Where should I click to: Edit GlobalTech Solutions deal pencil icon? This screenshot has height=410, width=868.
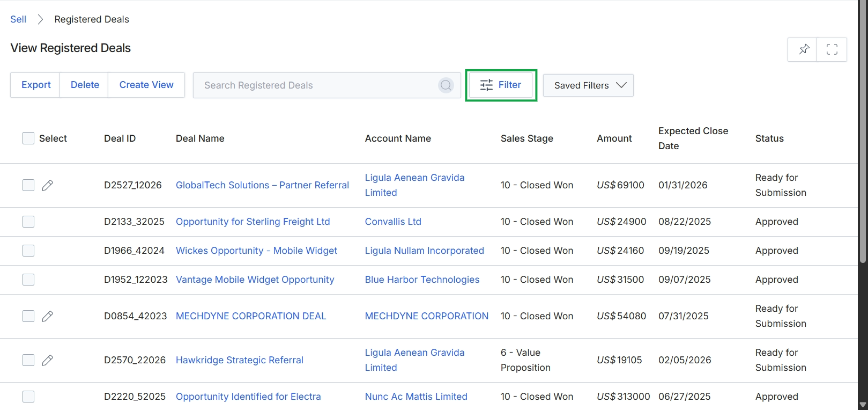tap(48, 185)
